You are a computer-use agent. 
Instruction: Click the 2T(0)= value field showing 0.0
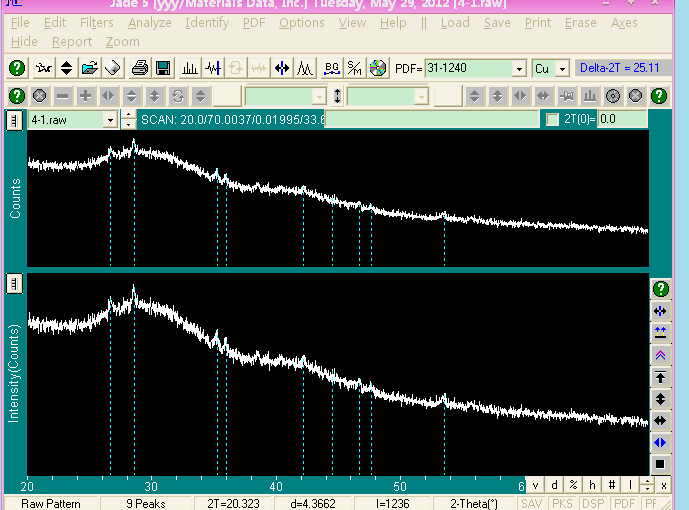tap(622, 119)
